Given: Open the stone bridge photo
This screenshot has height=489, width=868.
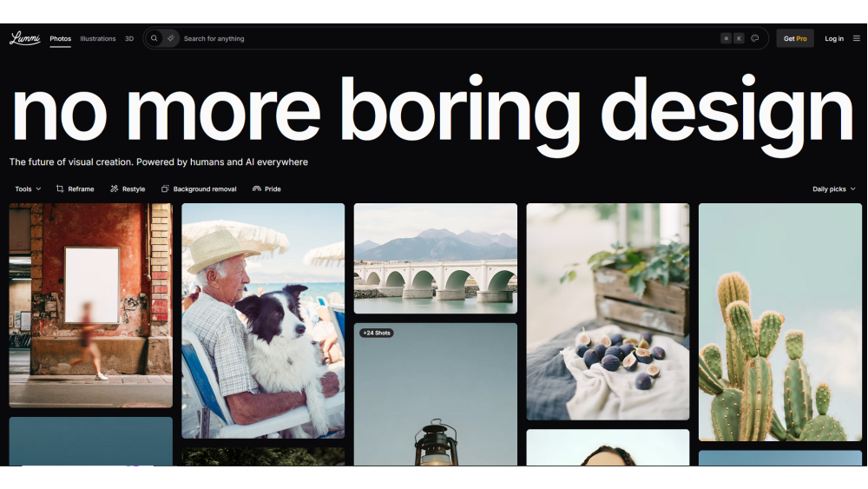Looking at the screenshot, I should (435, 258).
